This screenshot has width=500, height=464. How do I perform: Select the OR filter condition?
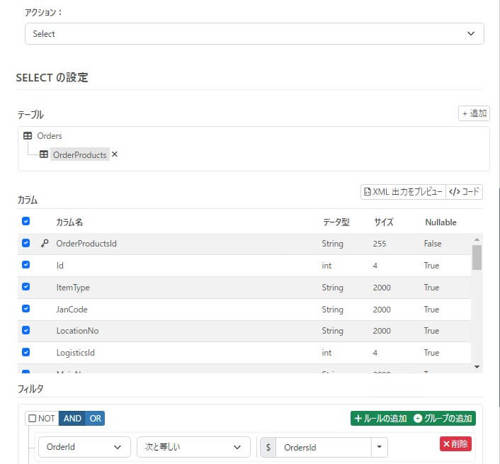tap(95, 418)
